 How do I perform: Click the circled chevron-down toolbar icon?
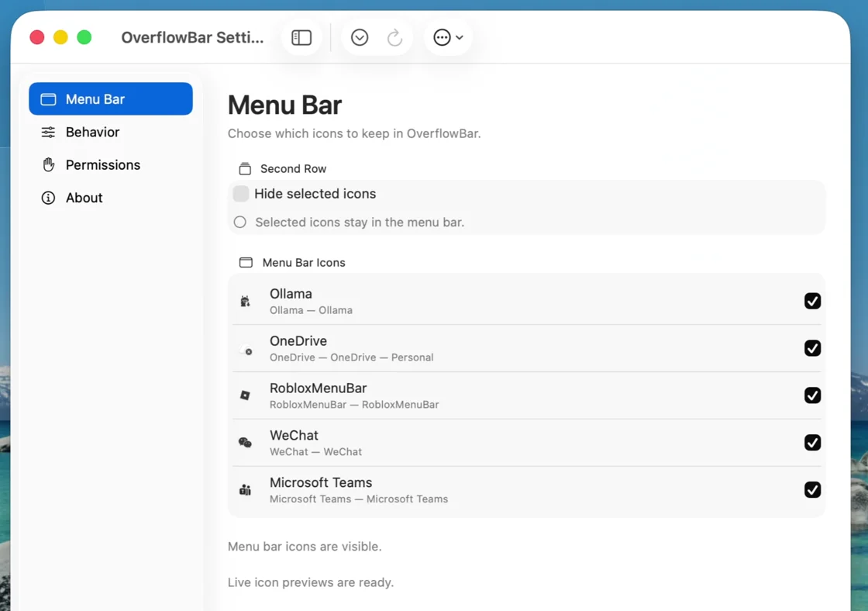click(360, 38)
